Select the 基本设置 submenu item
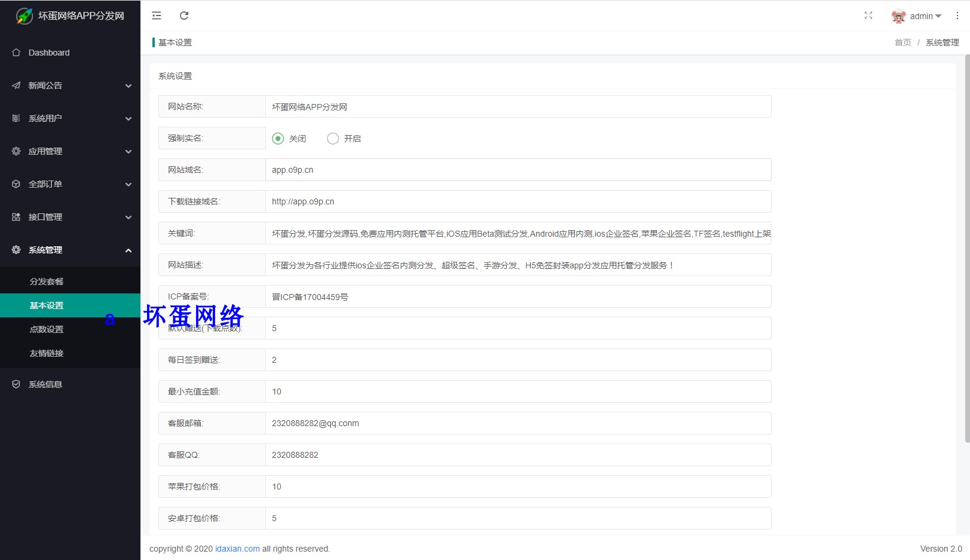970x560 pixels. click(x=70, y=305)
